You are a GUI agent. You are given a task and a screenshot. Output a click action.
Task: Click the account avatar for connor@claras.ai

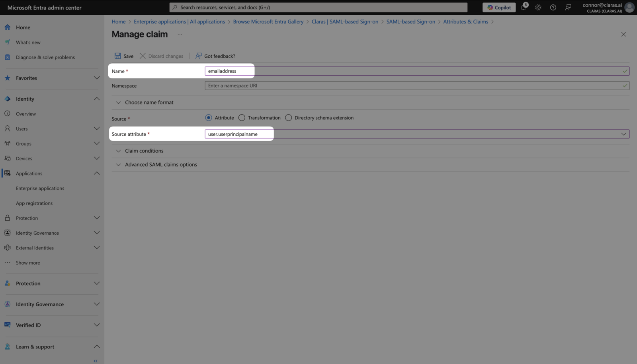tap(629, 7)
